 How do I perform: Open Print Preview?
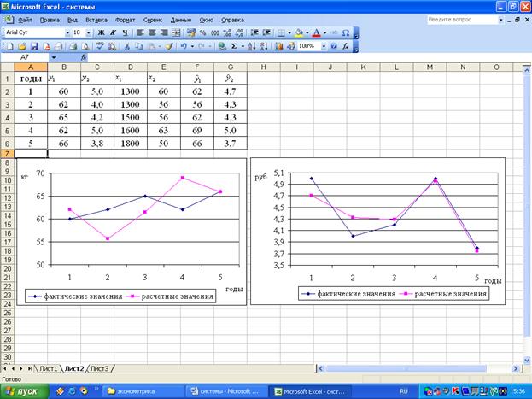tap(85, 46)
